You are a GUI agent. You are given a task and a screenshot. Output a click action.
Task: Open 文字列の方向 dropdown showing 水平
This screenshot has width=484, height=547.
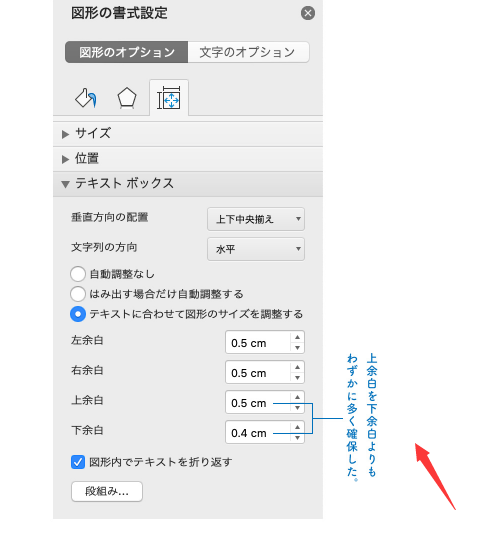(256, 249)
